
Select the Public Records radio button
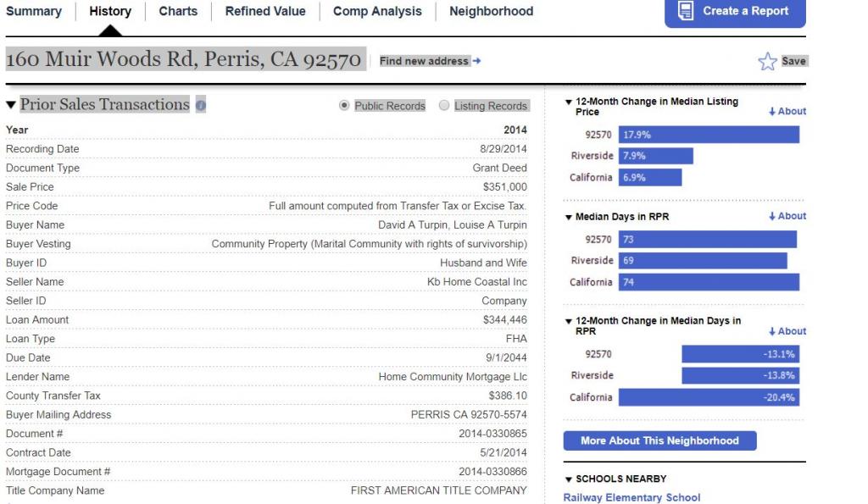tap(344, 106)
